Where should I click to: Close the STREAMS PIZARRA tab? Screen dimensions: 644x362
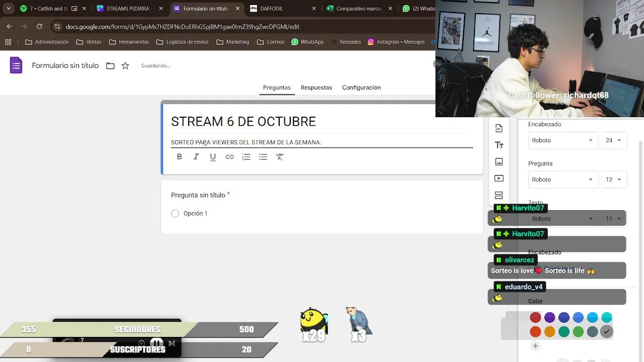(161, 9)
